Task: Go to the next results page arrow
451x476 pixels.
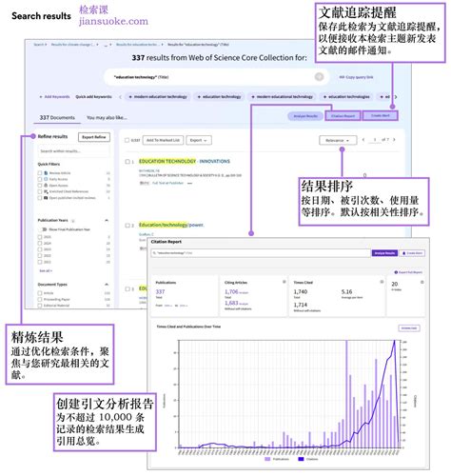Action: (x=394, y=140)
